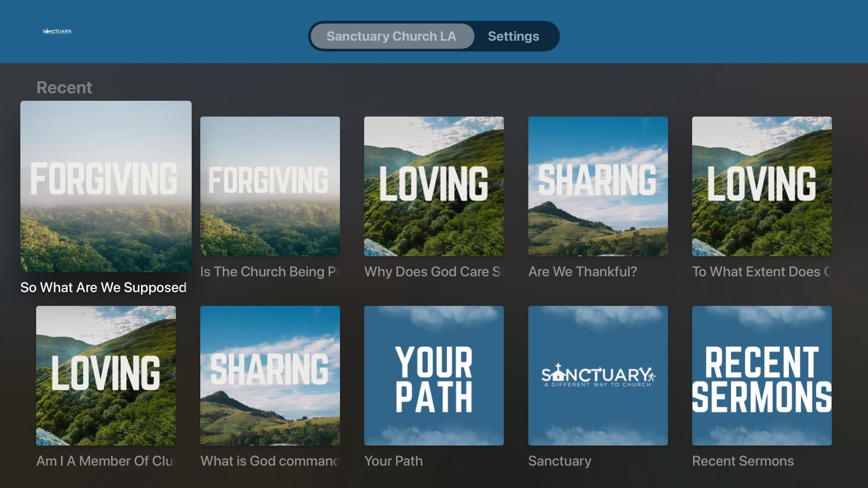Image resolution: width=868 pixels, height=488 pixels.
Task: Click the Recent Sermons label text
Action: point(743,461)
